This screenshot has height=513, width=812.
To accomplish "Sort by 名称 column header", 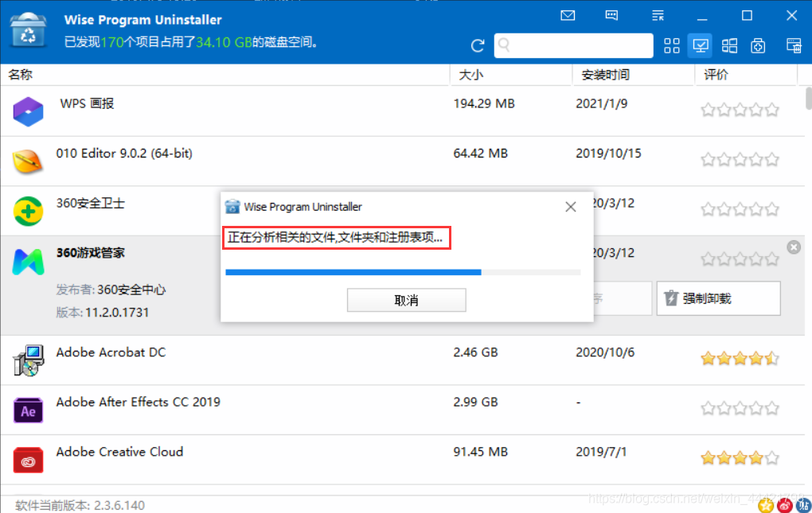I will click(21, 75).
